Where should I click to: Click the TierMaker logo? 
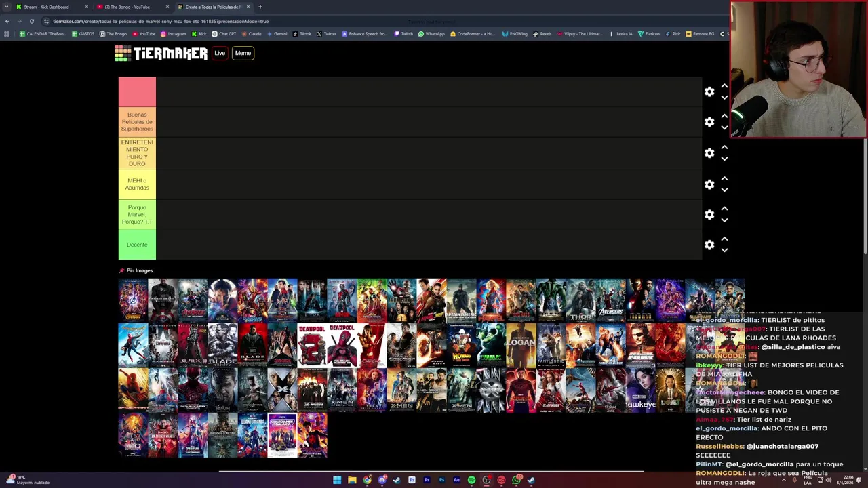[x=161, y=54]
